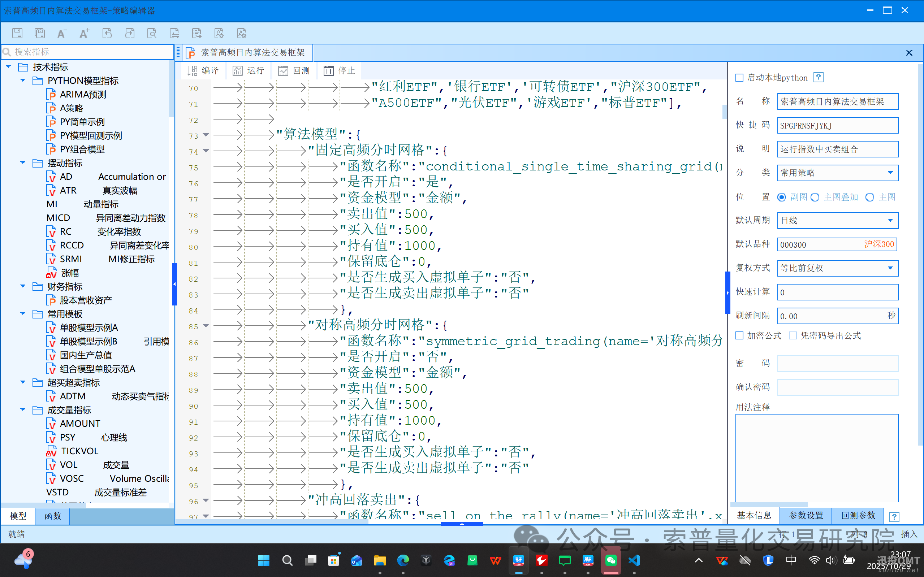Click the 编译 button

point(203,71)
